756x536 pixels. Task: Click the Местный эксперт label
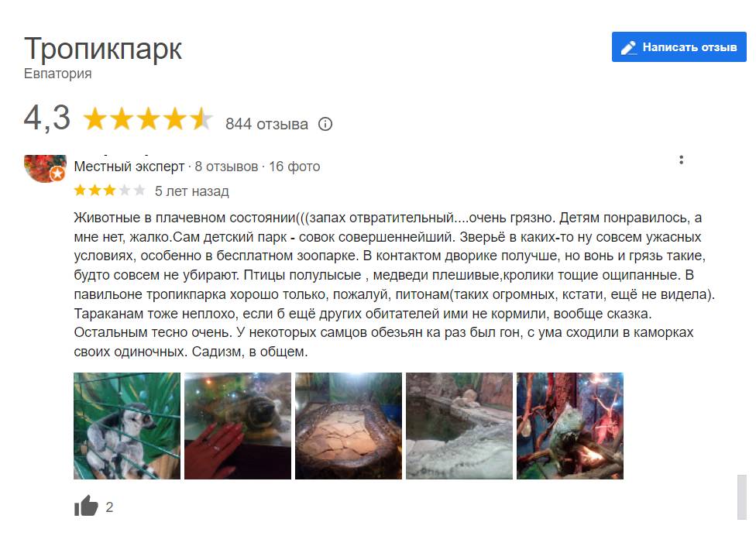point(129,167)
